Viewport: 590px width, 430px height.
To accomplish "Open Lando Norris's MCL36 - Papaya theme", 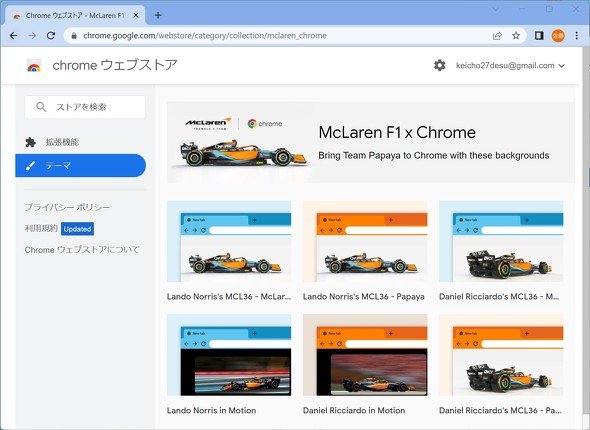I will [x=365, y=251].
